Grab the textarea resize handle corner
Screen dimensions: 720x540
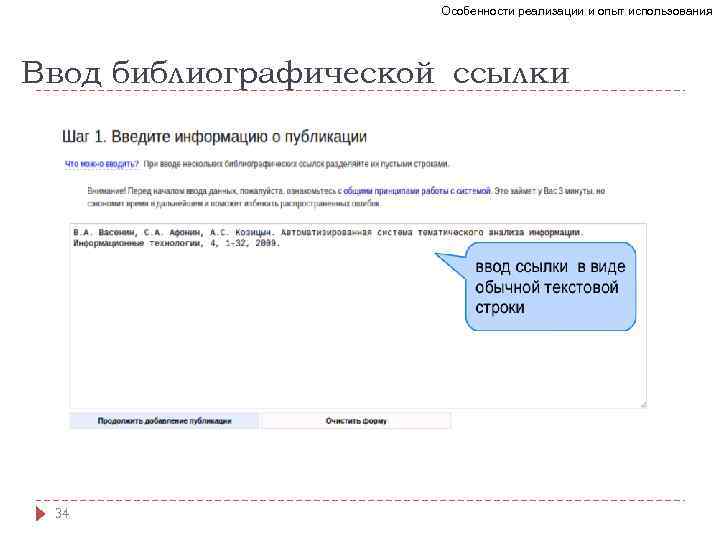tap(643, 405)
